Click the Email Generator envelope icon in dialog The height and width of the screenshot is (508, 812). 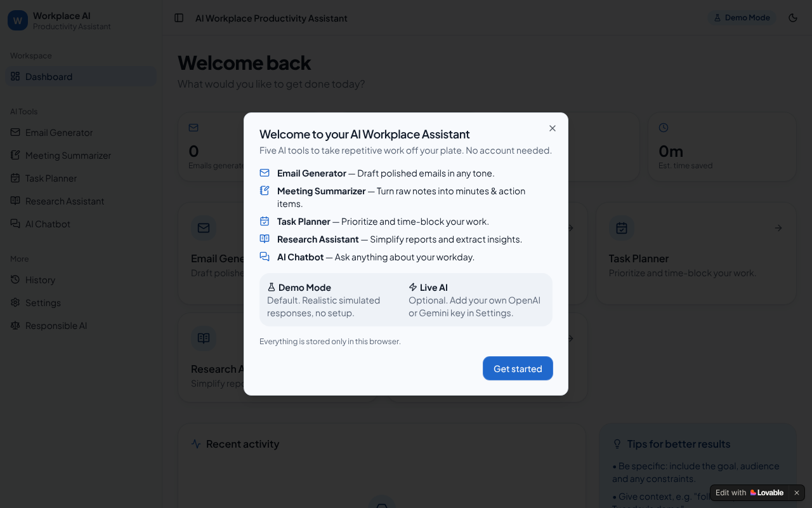265,173
